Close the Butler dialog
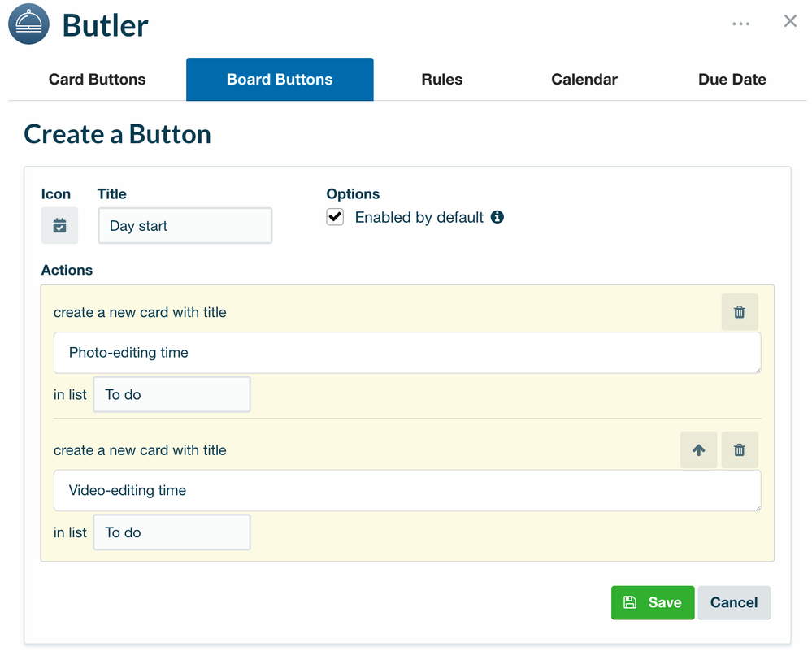The image size is (812, 660). point(790,21)
